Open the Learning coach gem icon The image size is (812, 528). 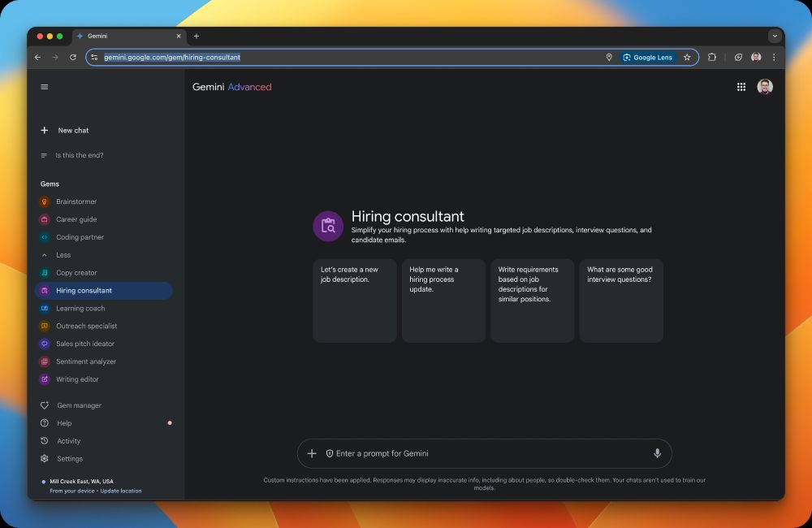tap(45, 309)
